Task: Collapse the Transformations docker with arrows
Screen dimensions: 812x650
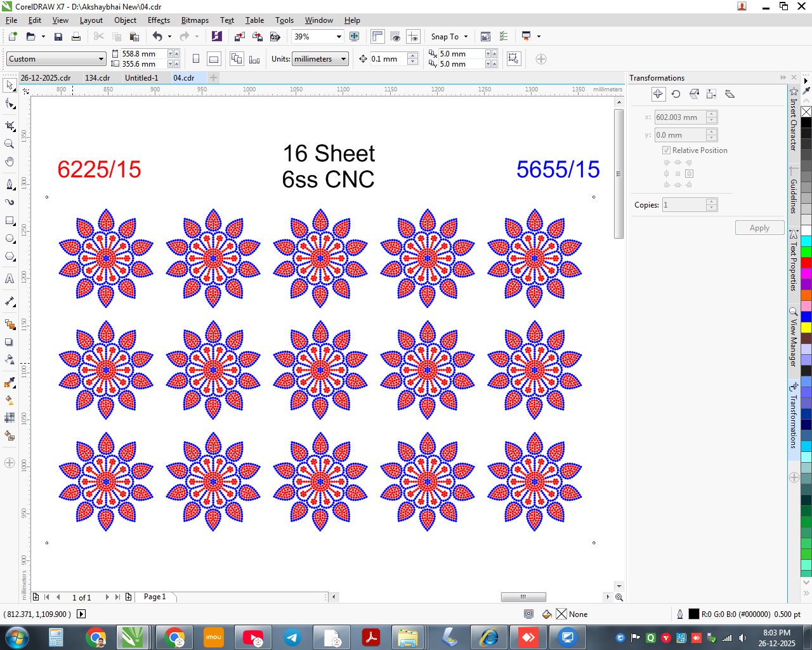Action: click(x=783, y=77)
